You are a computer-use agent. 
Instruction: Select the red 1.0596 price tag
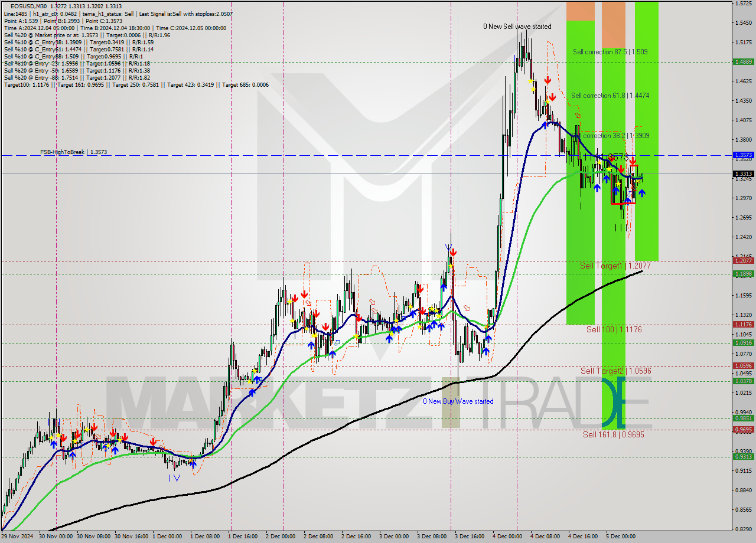point(743,365)
